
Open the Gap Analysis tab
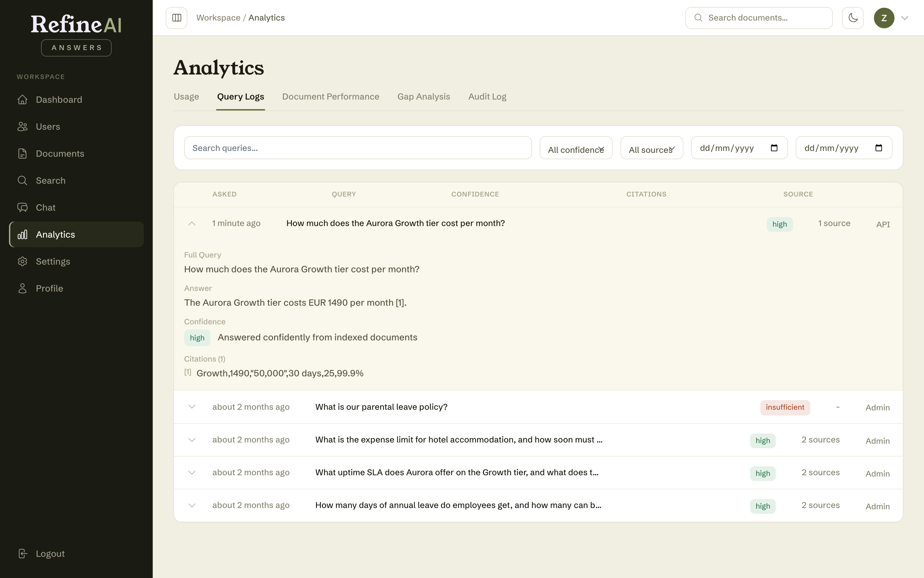[x=424, y=97]
